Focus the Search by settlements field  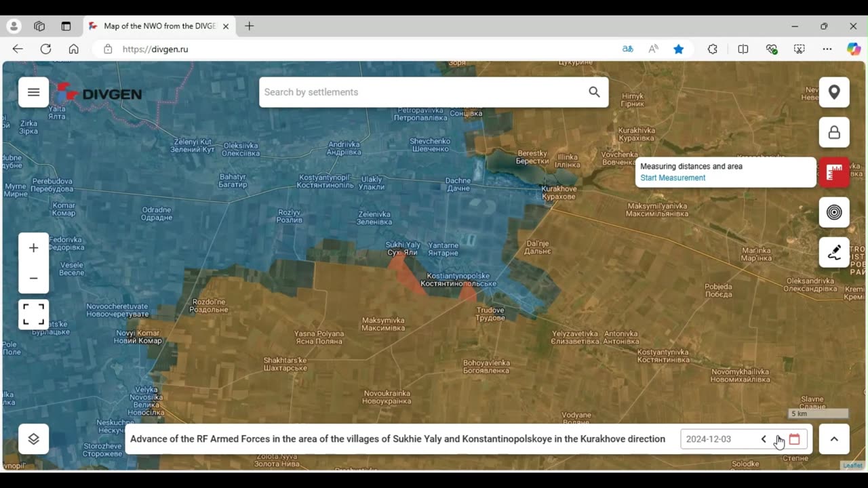click(433, 92)
